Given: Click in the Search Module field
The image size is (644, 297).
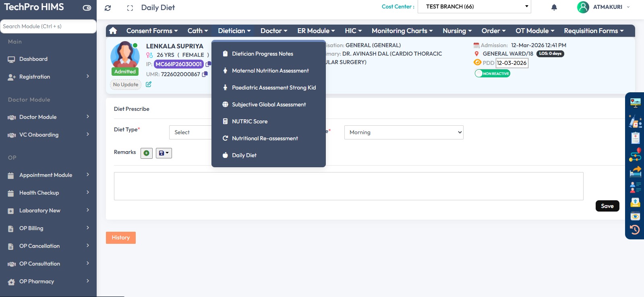Looking at the screenshot, I should coord(48,26).
